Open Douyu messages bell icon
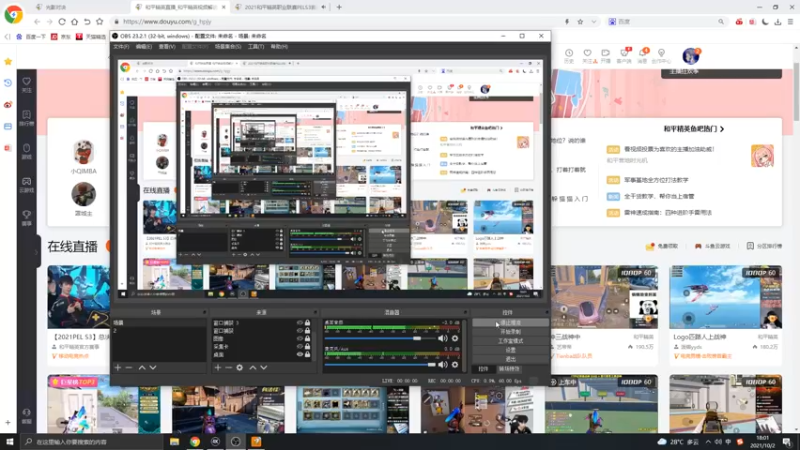The image size is (800, 450). click(642, 55)
